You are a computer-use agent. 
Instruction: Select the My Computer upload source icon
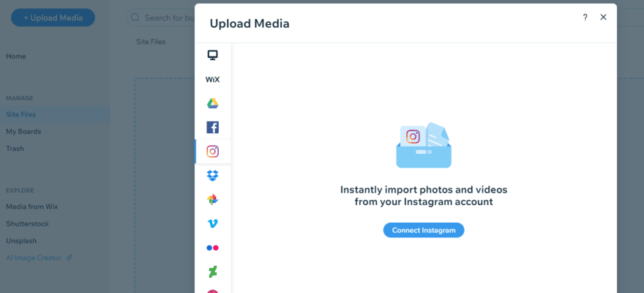tap(212, 55)
